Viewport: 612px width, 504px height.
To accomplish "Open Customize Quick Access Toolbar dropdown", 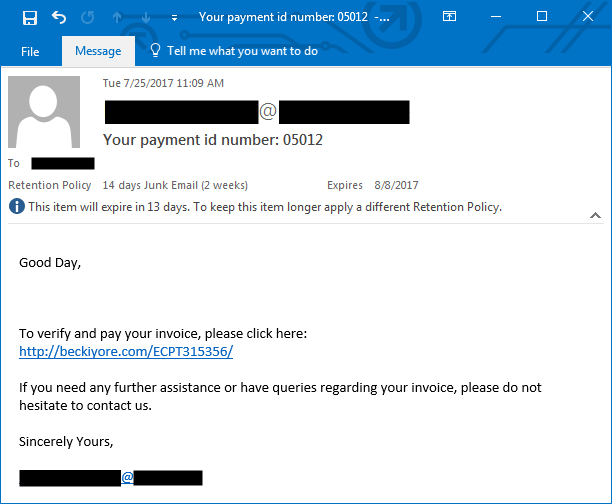I will click(174, 18).
